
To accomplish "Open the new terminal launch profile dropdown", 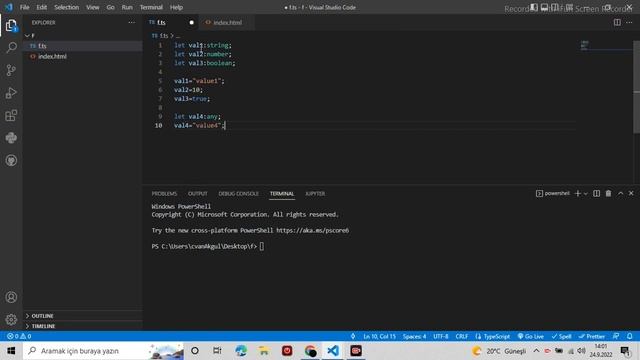I will point(586,193).
